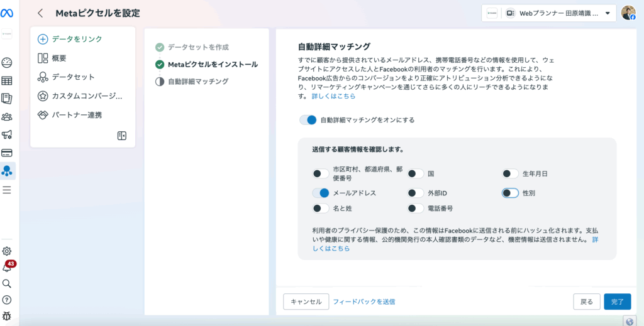Open settings gear in left rail
Screen dimensions: 644x326
[7, 251]
